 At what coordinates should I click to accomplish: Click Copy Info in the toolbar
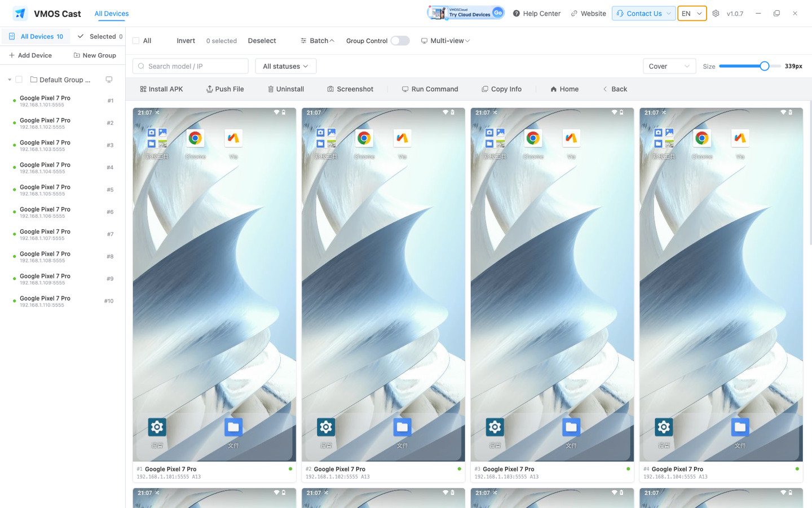coord(501,89)
